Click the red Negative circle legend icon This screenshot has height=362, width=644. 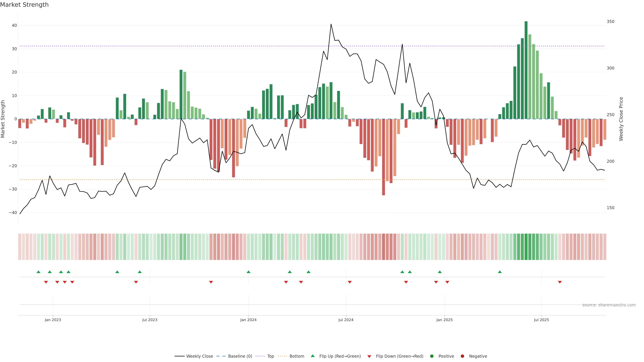click(462, 356)
